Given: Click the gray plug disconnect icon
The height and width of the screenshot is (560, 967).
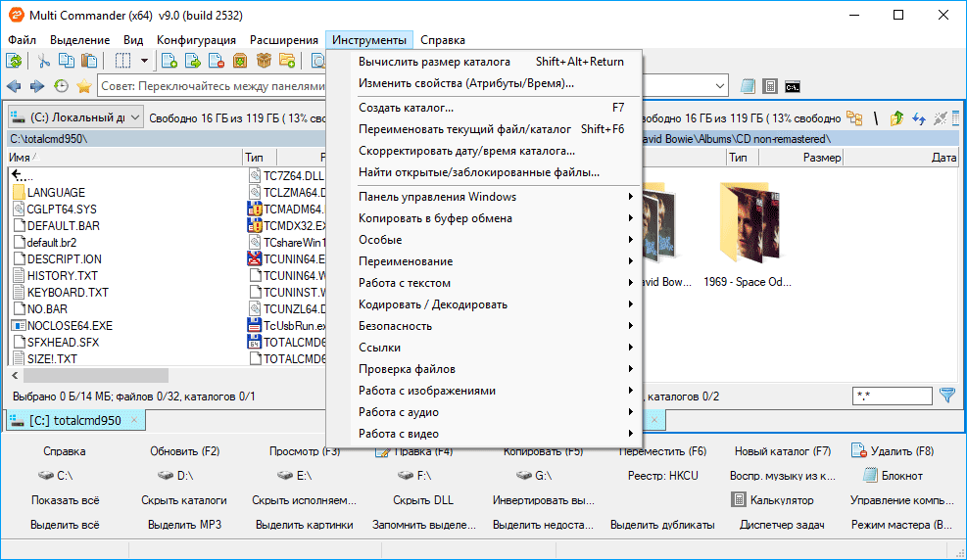Looking at the screenshot, I should 940,118.
